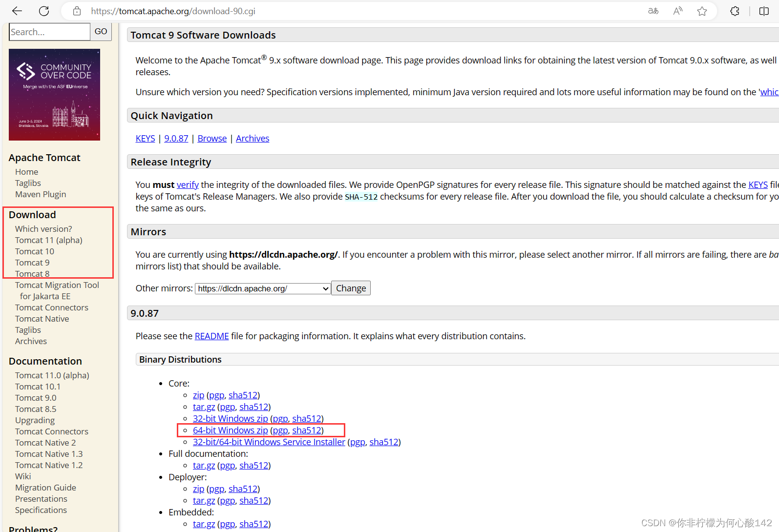
Task: Click the site lock icon in address bar
Action: pyautogui.click(x=77, y=11)
